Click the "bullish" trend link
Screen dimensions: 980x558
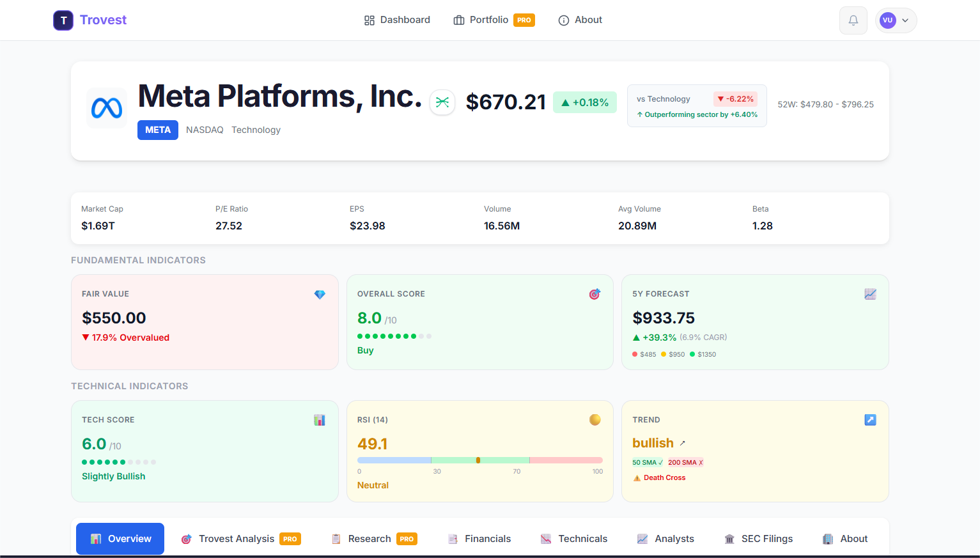pos(653,442)
